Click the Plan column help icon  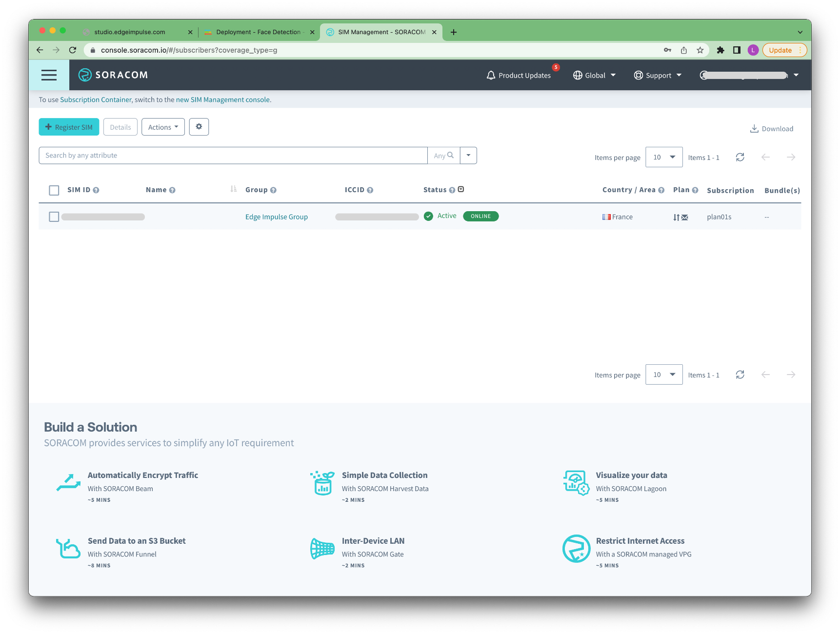pos(695,190)
